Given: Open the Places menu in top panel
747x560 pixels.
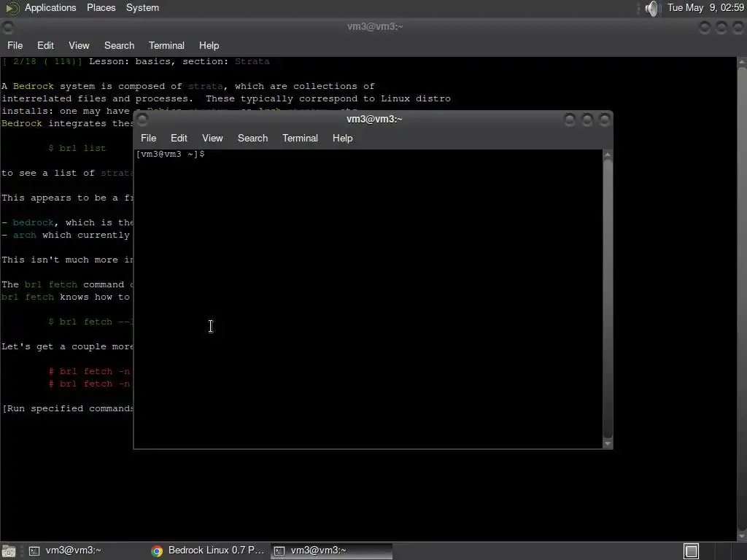Looking at the screenshot, I should click(101, 7).
